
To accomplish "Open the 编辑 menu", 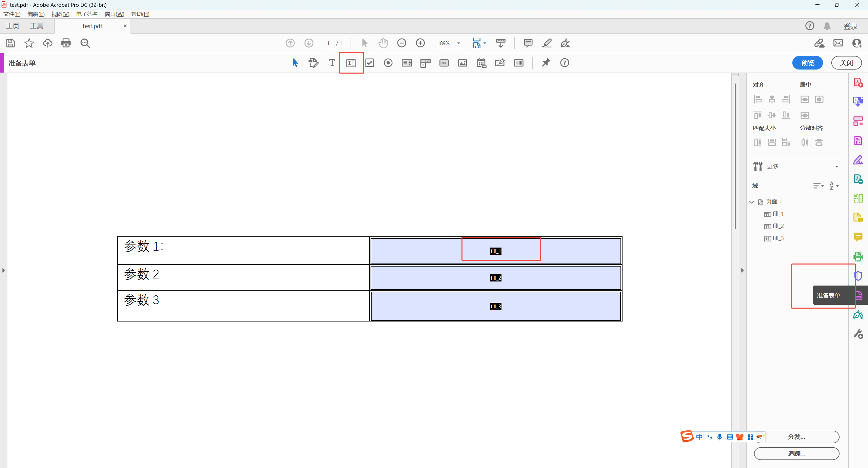I will (36, 14).
